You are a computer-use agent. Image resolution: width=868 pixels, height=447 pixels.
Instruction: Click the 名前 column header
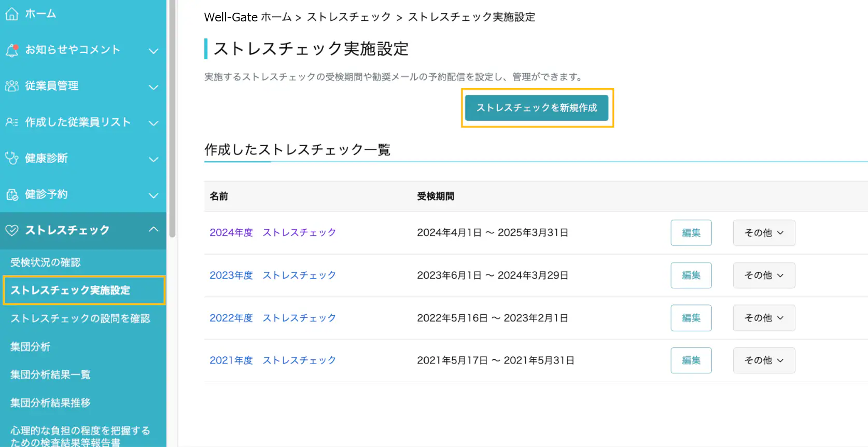[219, 196]
